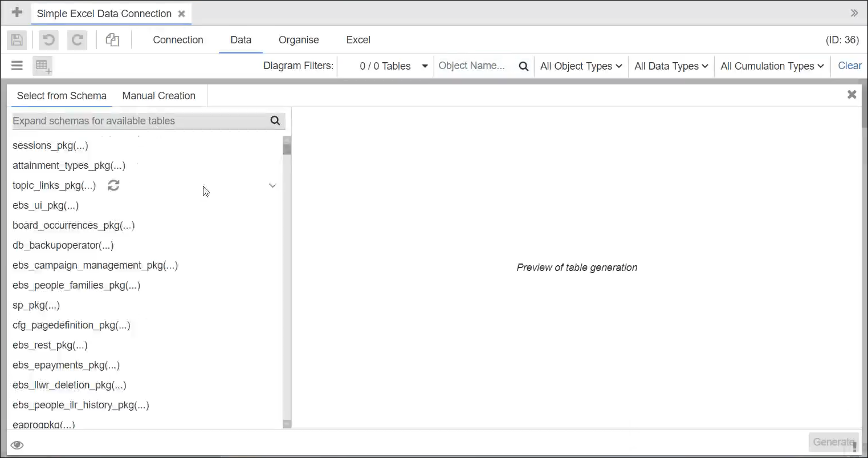Open the All Cumulation Types dropdown

coord(772,66)
